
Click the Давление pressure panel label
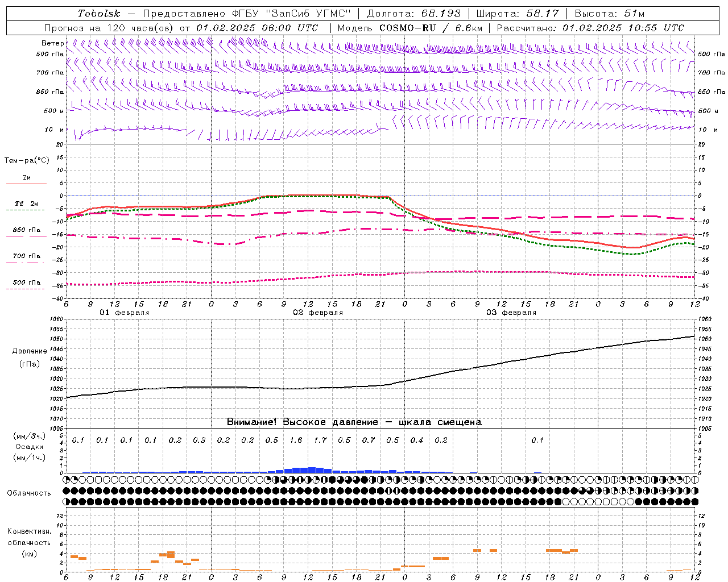click(30, 351)
